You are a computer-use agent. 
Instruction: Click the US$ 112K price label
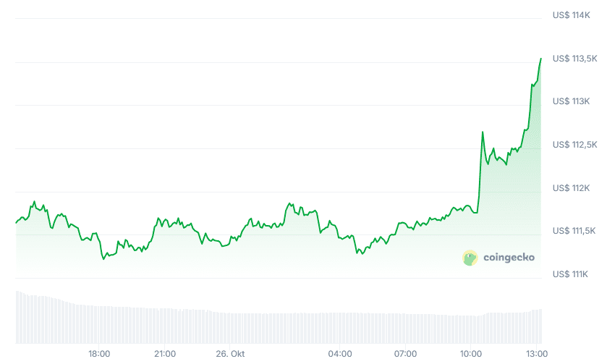click(x=572, y=188)
